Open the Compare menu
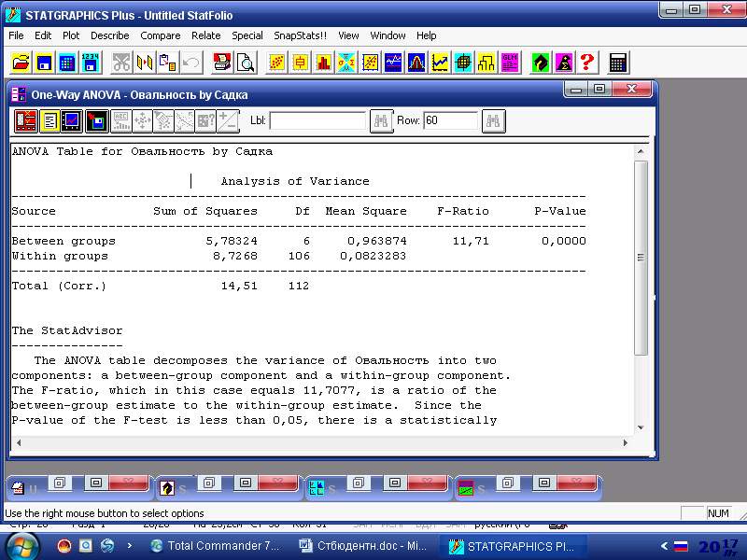 point(161,35)
